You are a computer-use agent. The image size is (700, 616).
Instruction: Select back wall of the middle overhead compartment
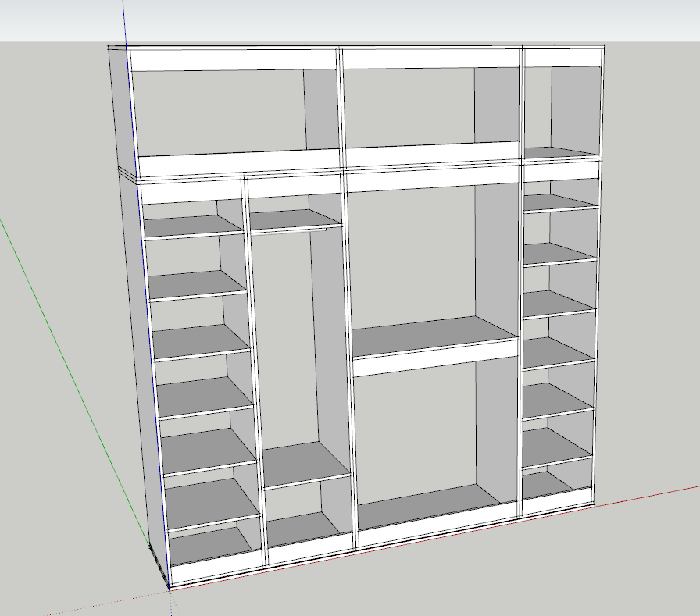pyautogui.click(x=409, y=107)
